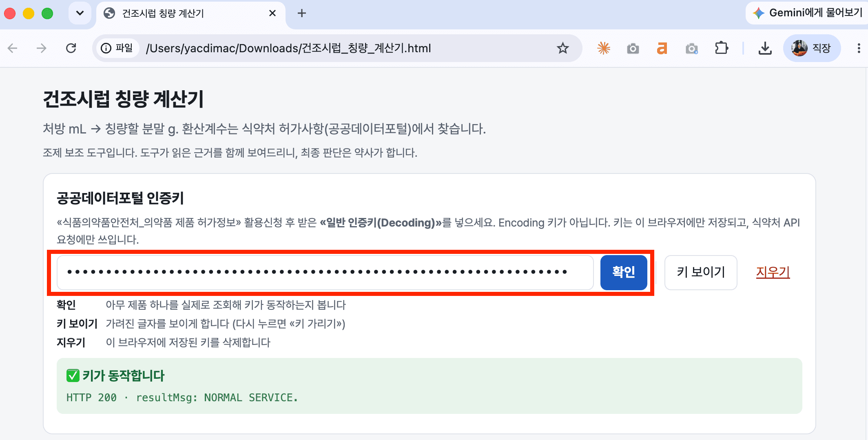
Task: Click the browser forward arrow
Action: tap(42, 48)
